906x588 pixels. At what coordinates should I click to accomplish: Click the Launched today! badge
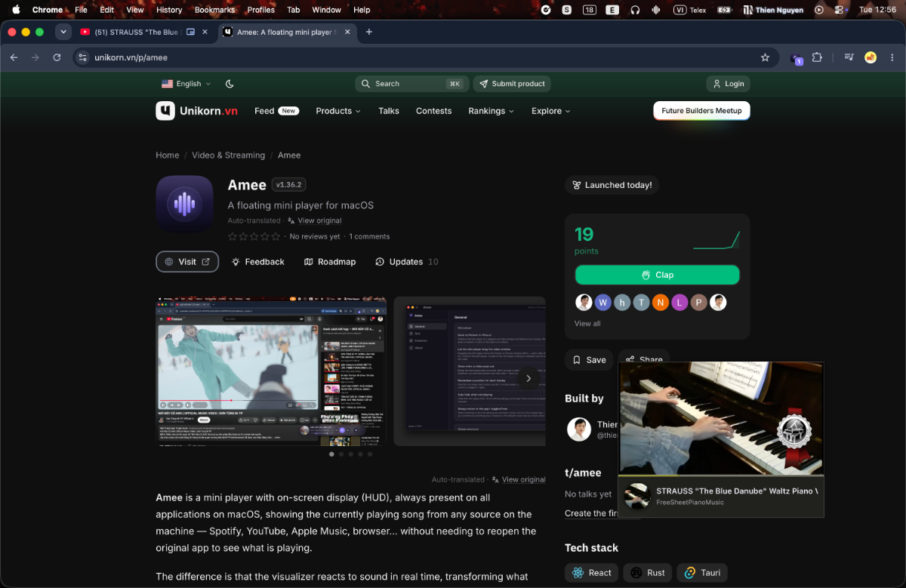[612, 185]
